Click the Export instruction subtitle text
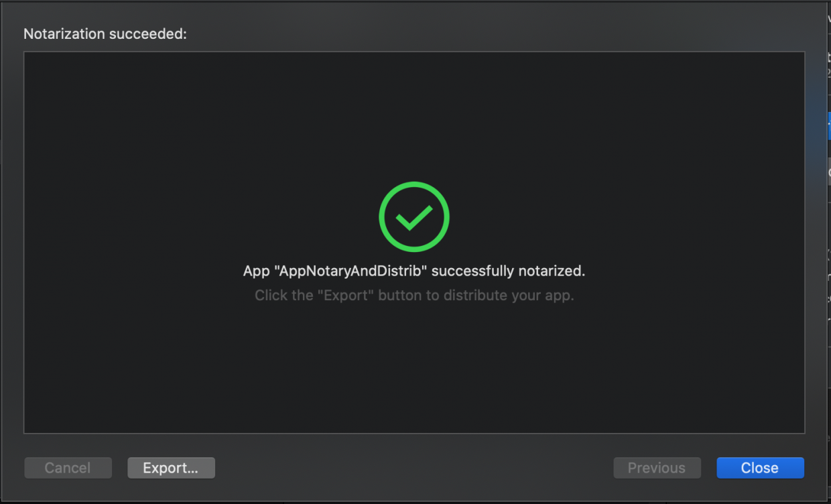 coord(413,295)
